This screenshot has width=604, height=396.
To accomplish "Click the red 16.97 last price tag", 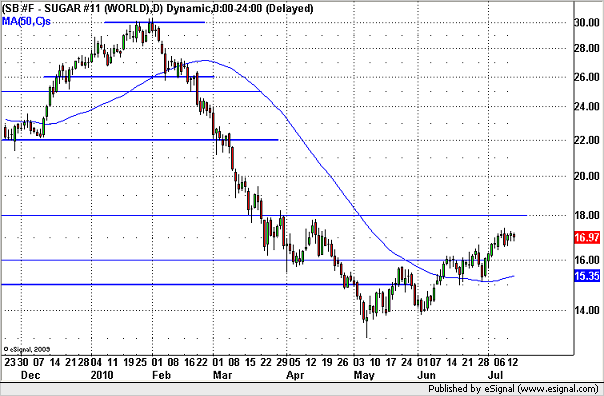I will pos(587,237).
